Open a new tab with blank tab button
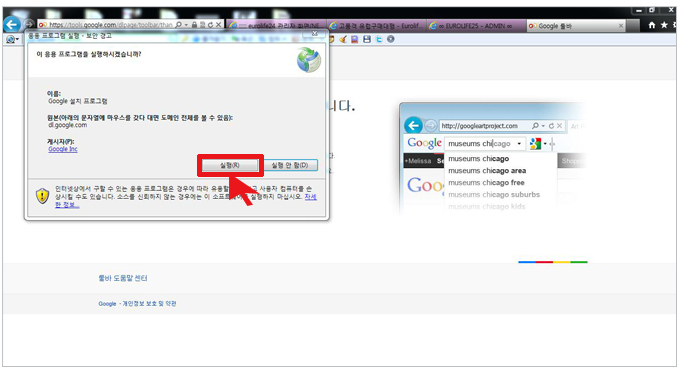 point(634,26)
